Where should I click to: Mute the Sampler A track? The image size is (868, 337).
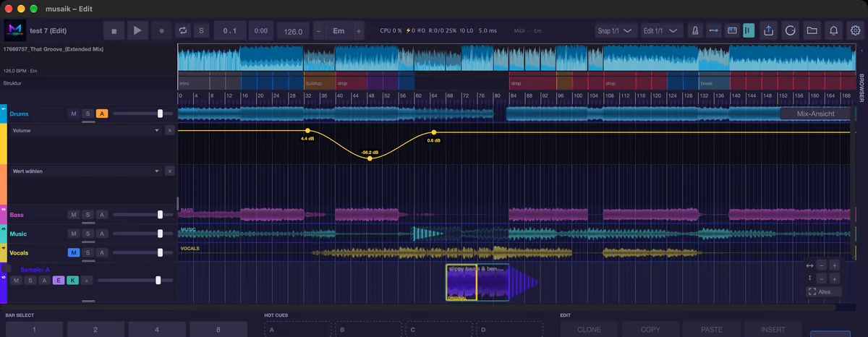16,280
